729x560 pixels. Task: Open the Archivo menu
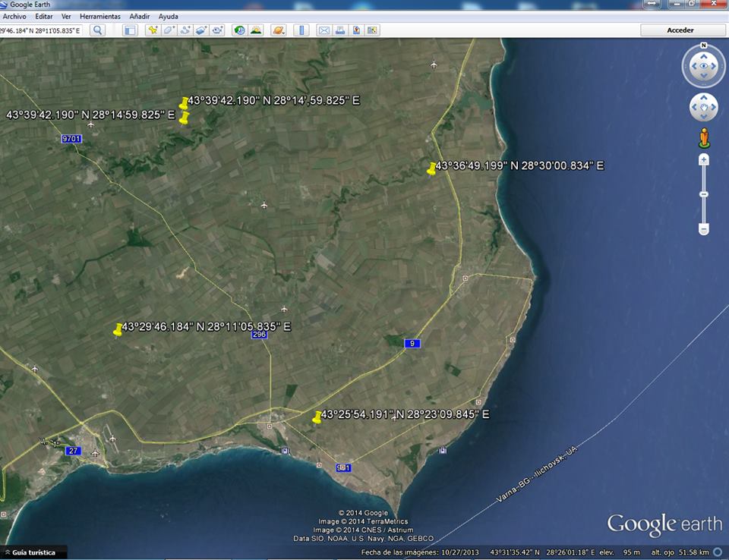tap(15, 16)
